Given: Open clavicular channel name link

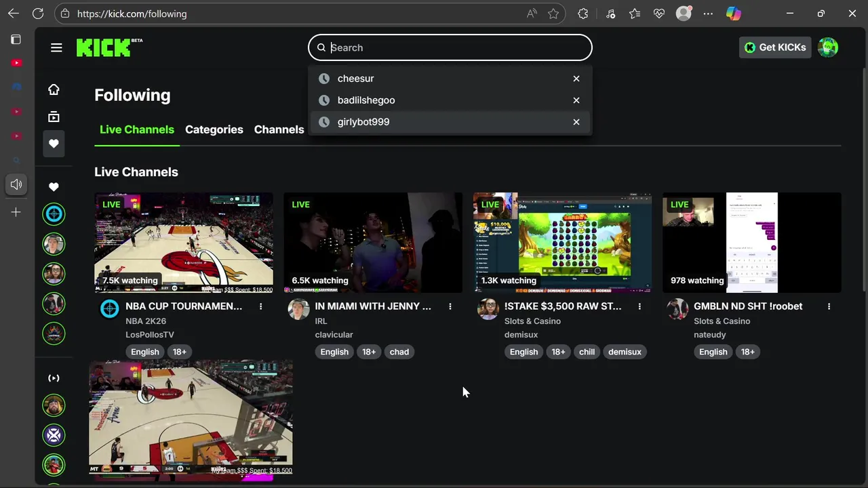Looking at the screenshot, I should (334, 335).
